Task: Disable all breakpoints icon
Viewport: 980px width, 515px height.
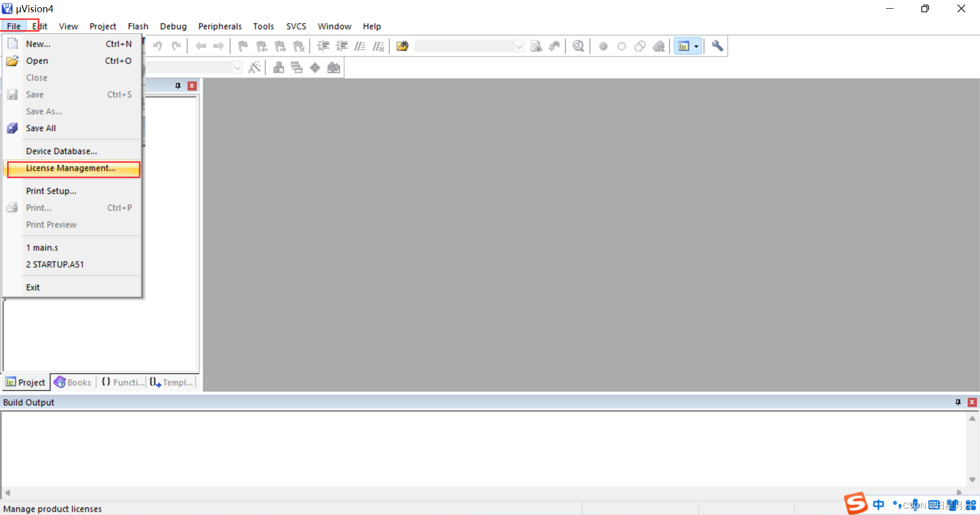Action: pyautogui.click(x=640, y=46)
